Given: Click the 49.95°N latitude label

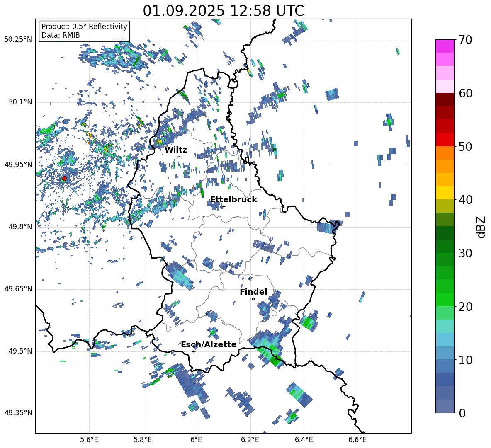Looking at the screenshot, I should point(18,165).
